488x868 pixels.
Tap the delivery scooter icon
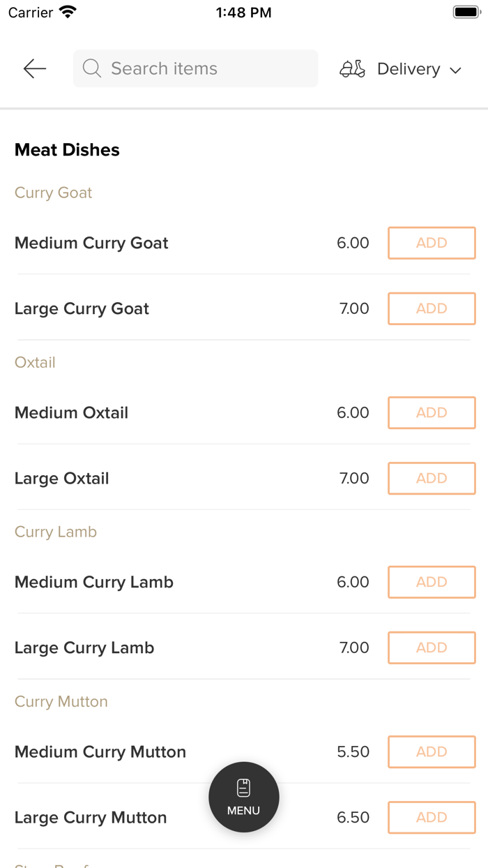353,68
